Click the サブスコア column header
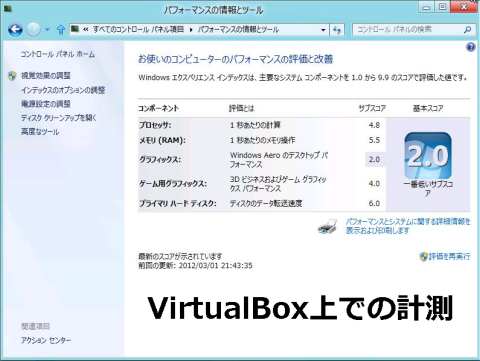 (372, 108)
